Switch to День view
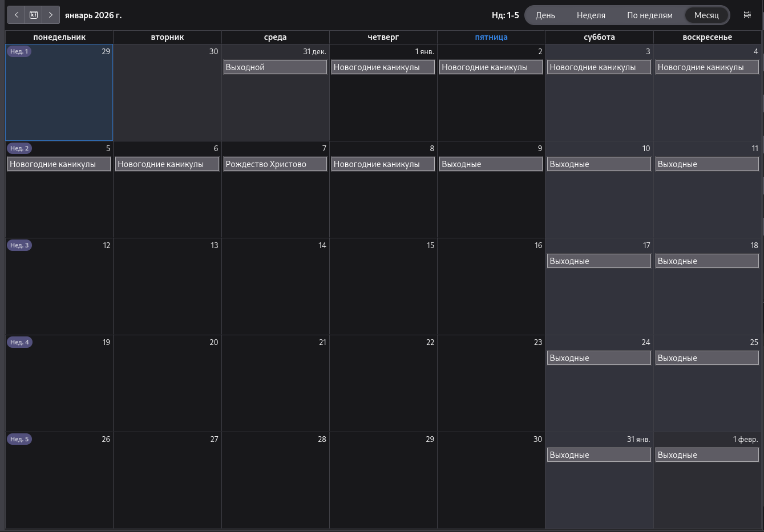The image size is (764, 532). coord(545,15)
